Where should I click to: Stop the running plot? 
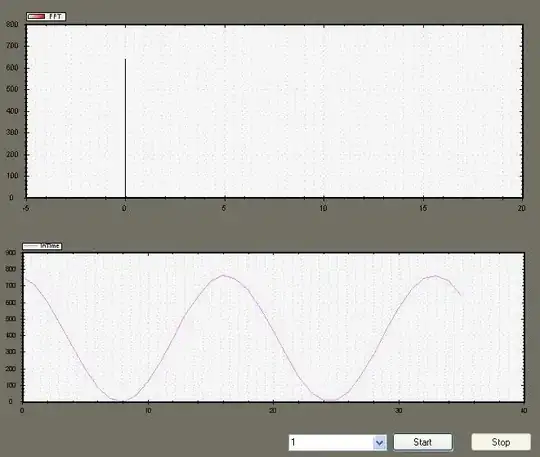pos(501,442)
